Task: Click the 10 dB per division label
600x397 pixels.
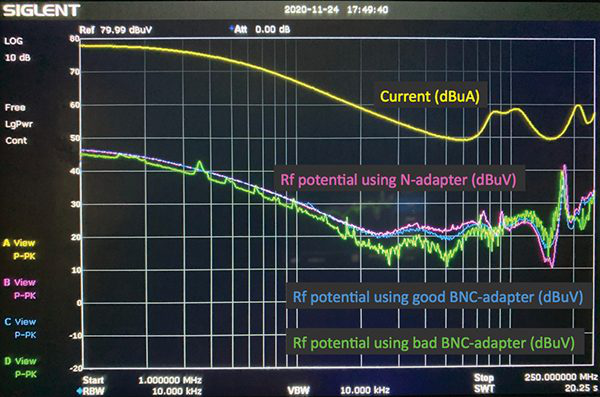Action: pyautogui.click(x=18, y=57)
